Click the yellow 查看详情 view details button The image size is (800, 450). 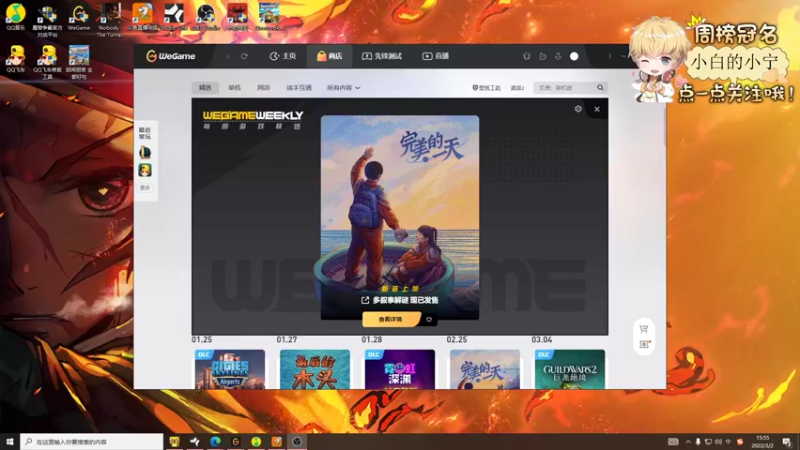pos(391,319)
